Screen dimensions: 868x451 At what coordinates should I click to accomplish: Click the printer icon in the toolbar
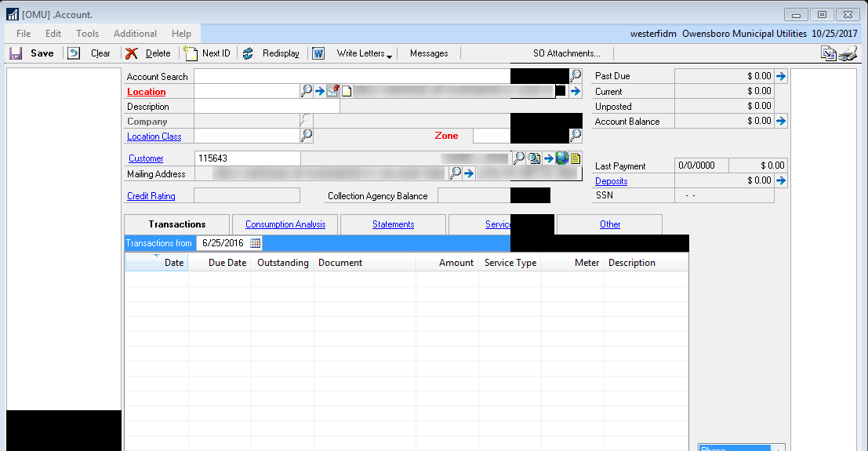(x=848, y=53)
